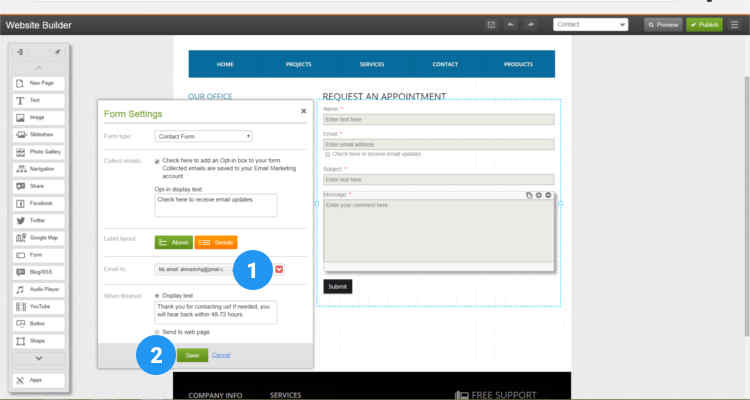Screen dimensions: 750x400
Task: Add the Share widget
Action: coord(39,186)
